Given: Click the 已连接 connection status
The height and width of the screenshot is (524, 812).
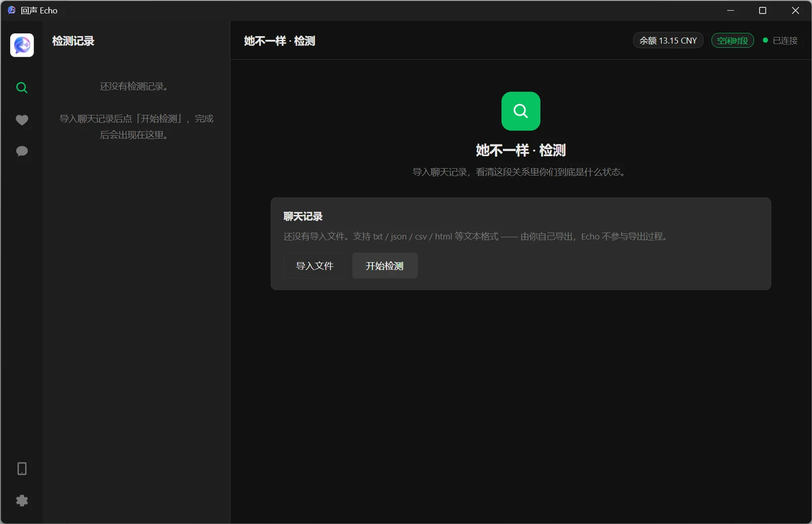Looking at the screenshot, I should point(781,41).
